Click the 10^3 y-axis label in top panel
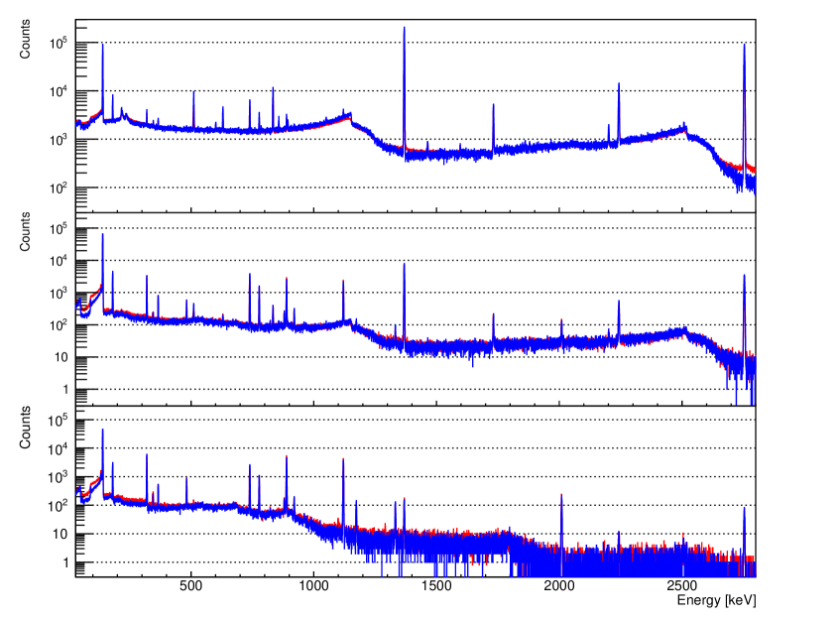Screen dimensions: 840x620 (x=59, y=139)
